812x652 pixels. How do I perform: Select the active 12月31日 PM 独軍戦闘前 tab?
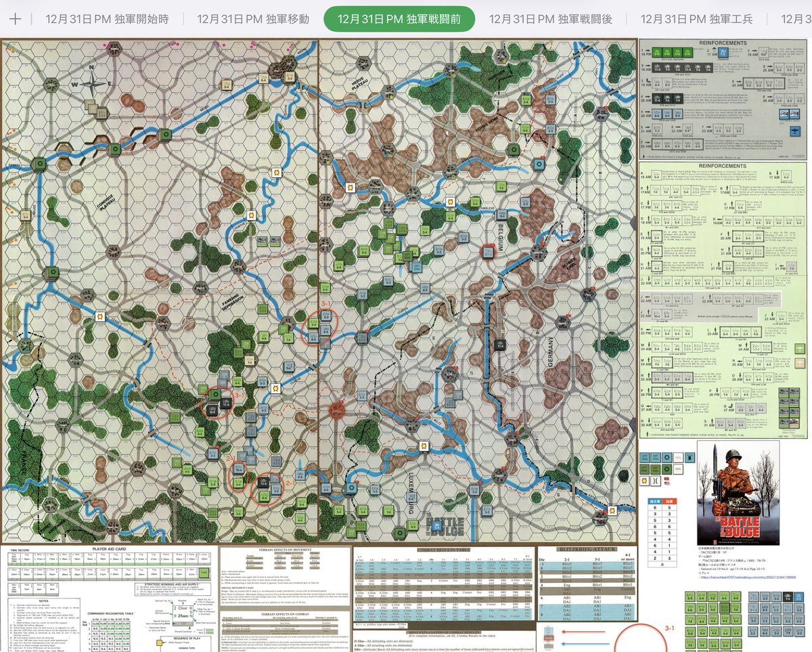click(399, 19)
